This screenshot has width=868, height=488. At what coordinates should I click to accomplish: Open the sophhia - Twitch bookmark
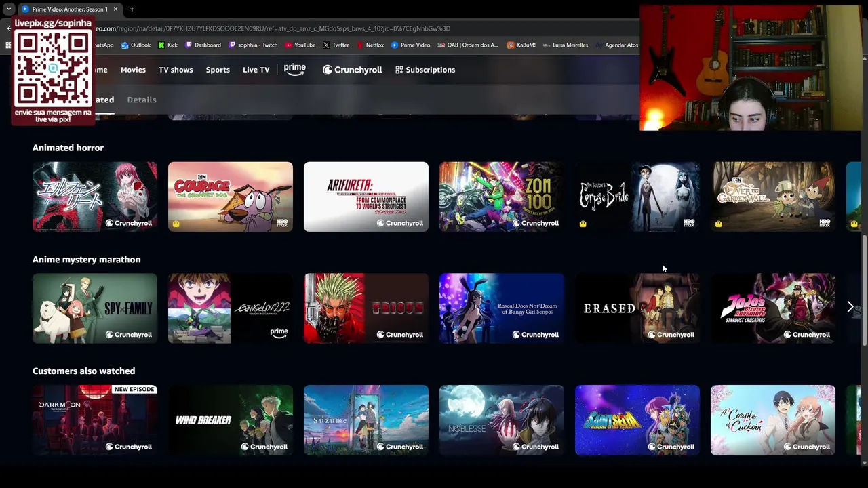[253, 45]
